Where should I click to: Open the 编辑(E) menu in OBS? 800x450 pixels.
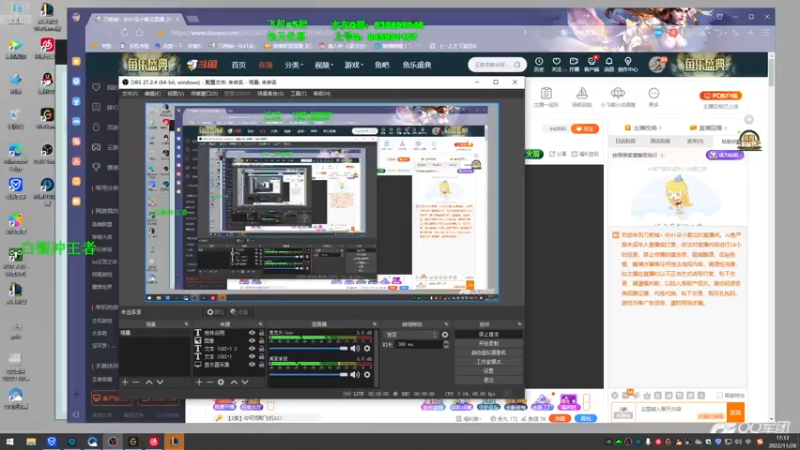[152, 94]
